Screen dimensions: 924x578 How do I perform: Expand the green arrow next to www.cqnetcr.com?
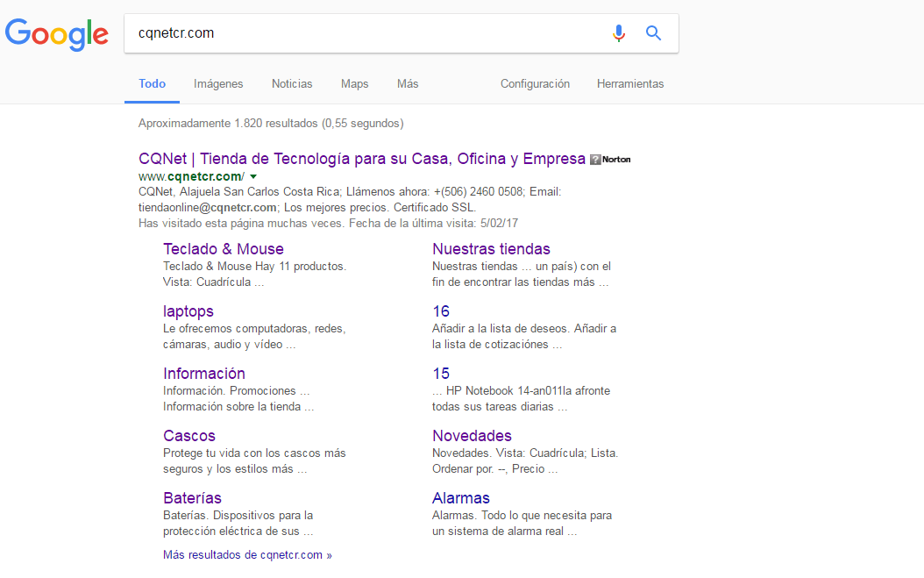(x=253, y=176)
